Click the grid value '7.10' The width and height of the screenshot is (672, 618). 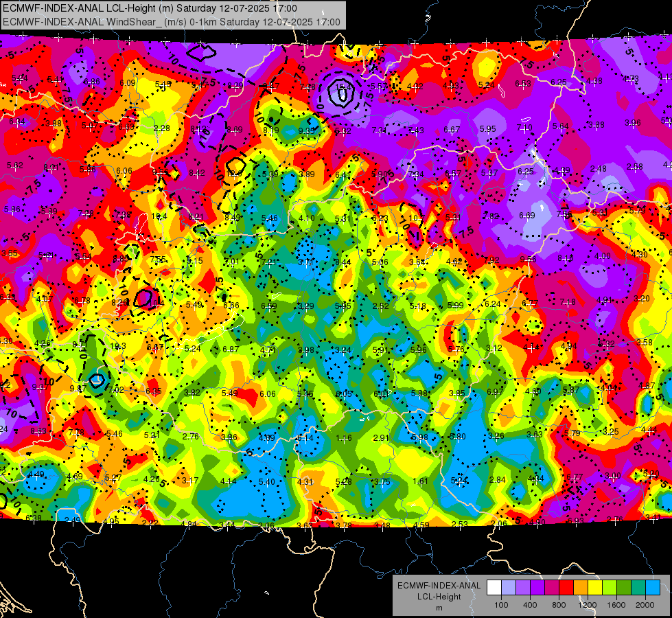coord(524,127)
